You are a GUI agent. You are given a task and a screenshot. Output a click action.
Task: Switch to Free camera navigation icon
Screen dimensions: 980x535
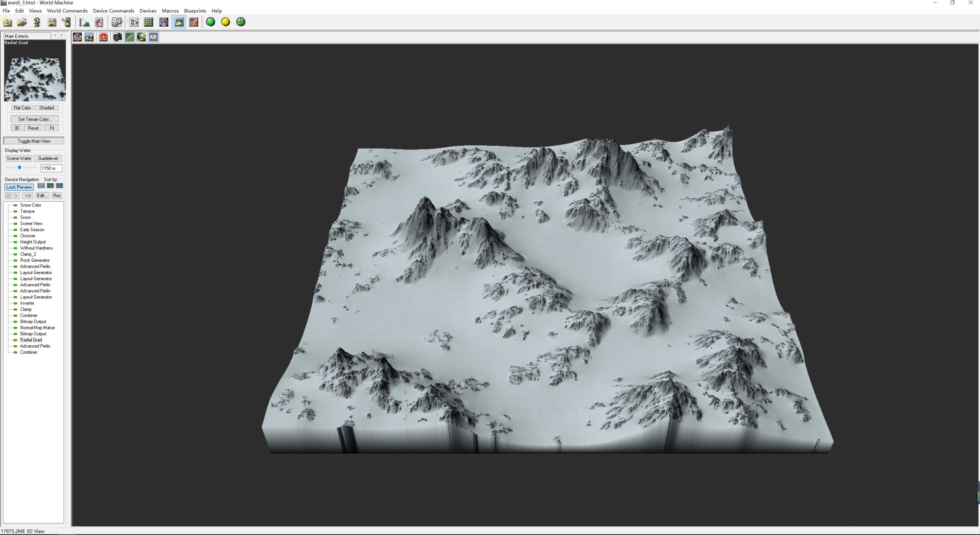[89, 37]
